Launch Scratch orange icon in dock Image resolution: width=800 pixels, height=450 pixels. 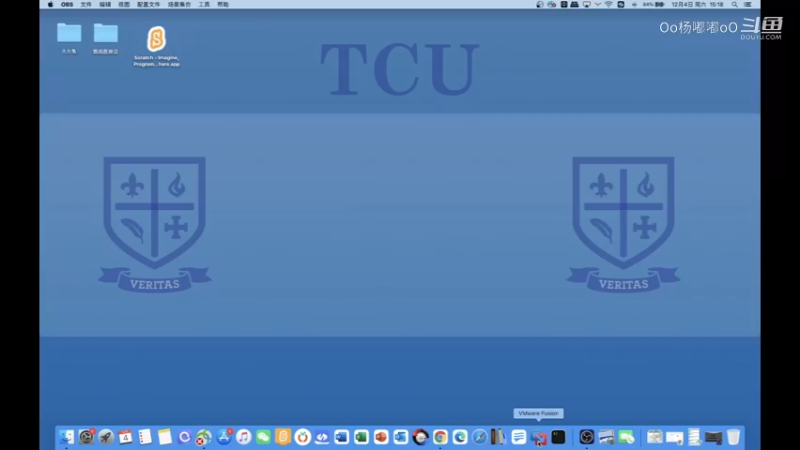tap(283, 437)
